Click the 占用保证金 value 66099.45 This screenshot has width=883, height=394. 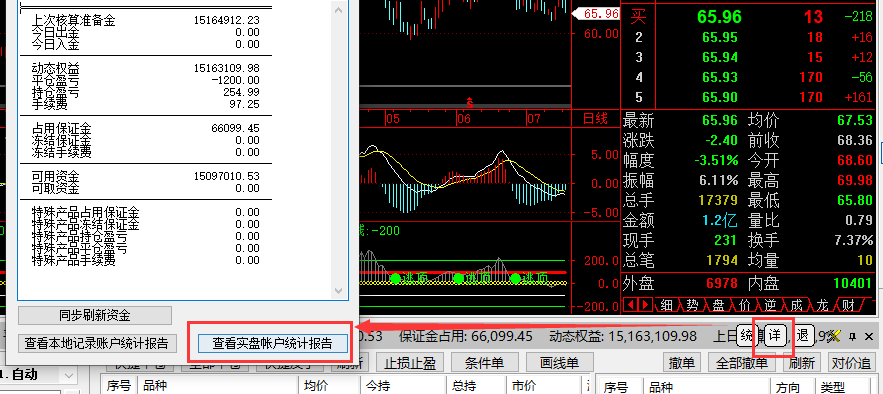point(235,128)
